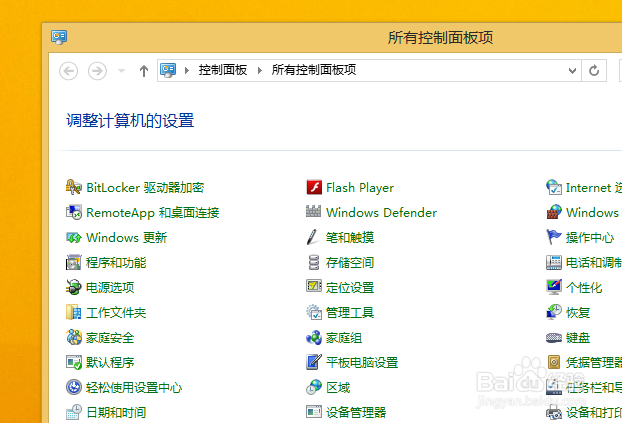Open the 操作中心 flag icon
The height and width of the screenshot is (423, 622).
tap(554, 237)
